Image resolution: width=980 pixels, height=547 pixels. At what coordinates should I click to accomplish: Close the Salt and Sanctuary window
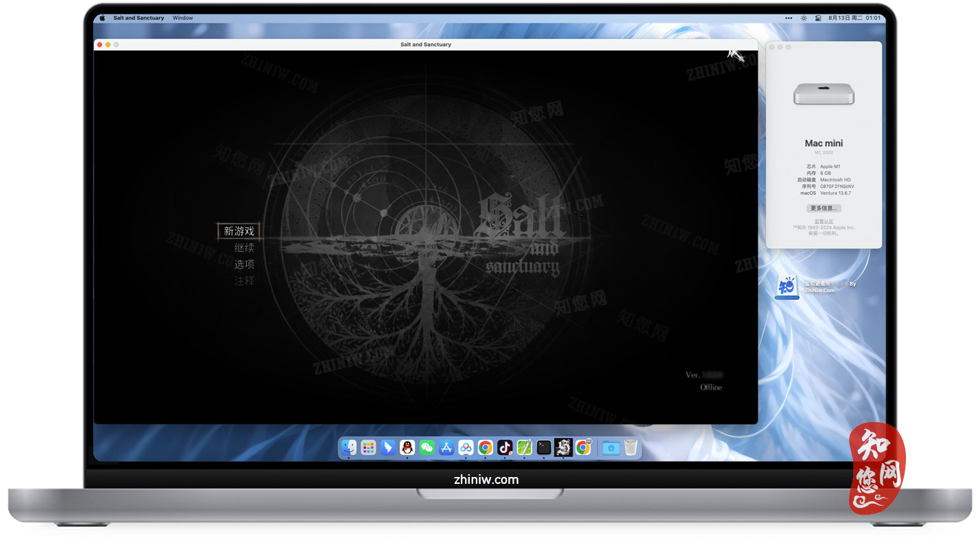pos(99,45)
